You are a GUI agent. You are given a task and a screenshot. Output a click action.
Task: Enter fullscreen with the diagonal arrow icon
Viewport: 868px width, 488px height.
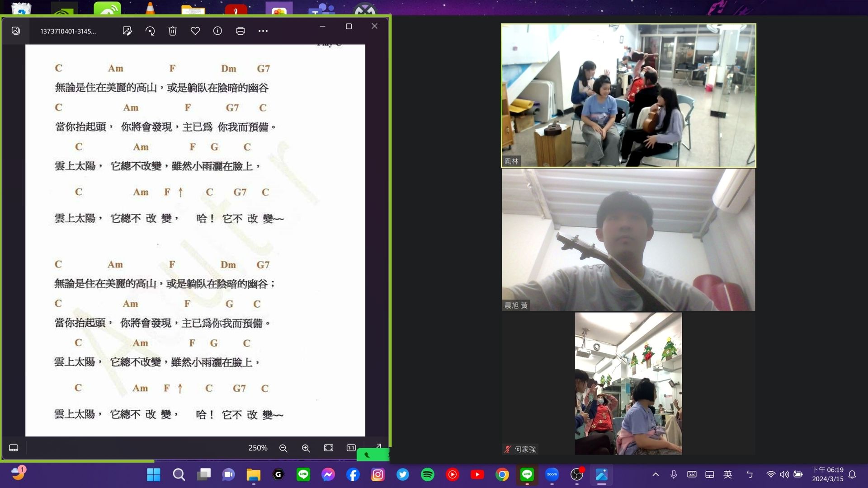click(378, 446)
